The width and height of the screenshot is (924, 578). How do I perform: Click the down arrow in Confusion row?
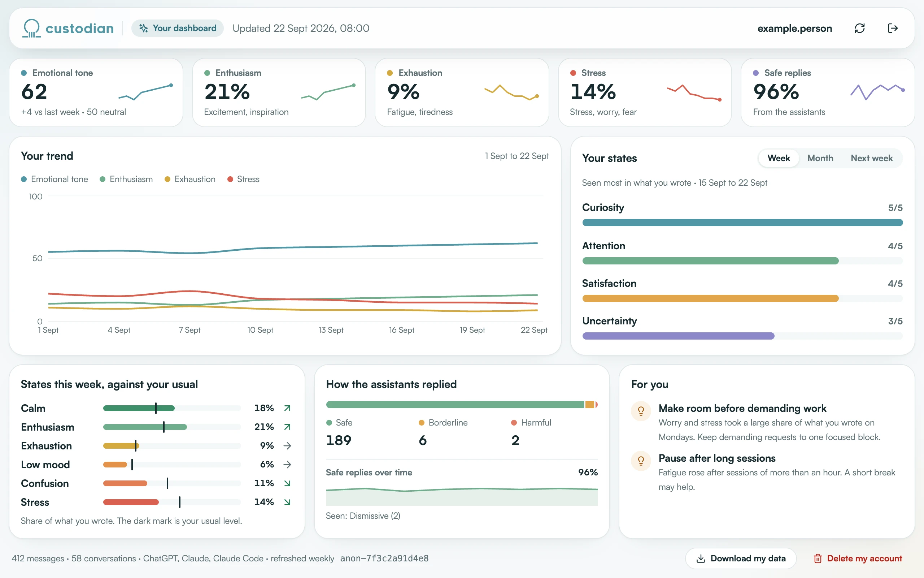pos(288,483)
